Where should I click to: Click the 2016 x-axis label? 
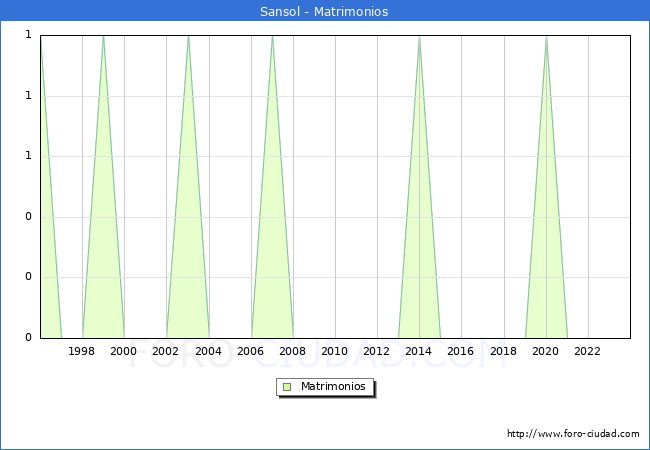pyautogui.click(x=461, y=351)
